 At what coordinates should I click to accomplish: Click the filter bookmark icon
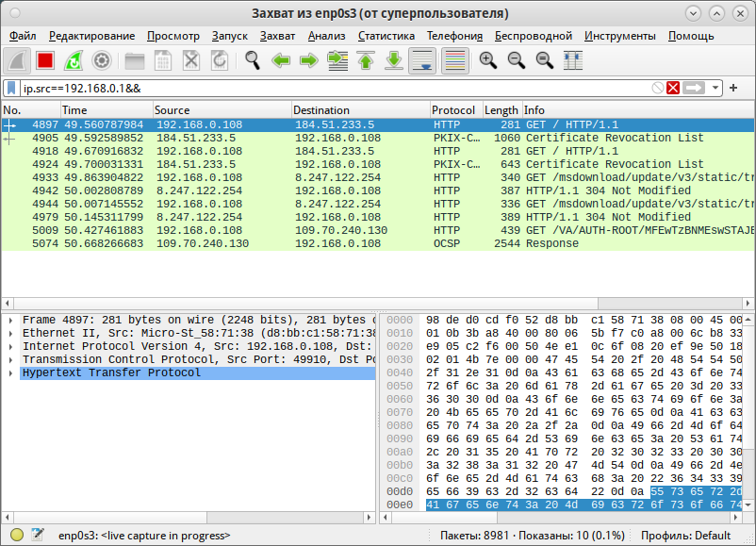click(11, 88)
